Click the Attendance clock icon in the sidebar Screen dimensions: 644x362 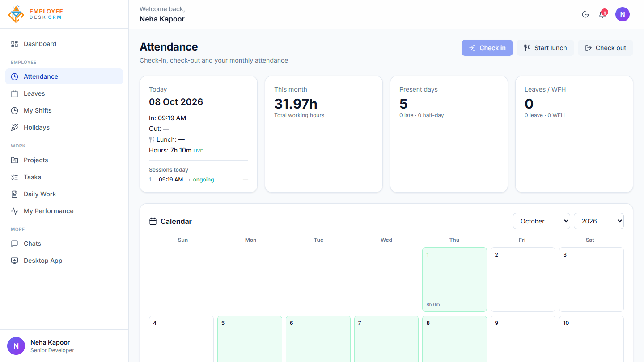pyautogui.click(x=15, y=76)
